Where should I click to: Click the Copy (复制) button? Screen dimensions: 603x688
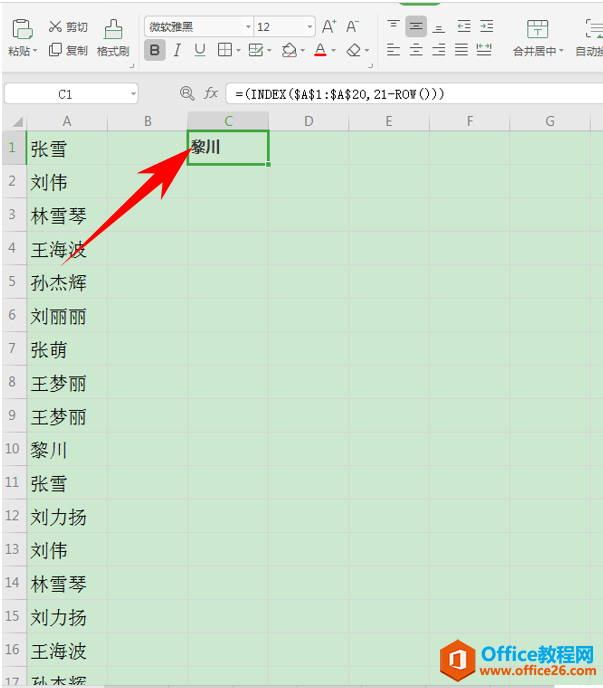[68, 50]
